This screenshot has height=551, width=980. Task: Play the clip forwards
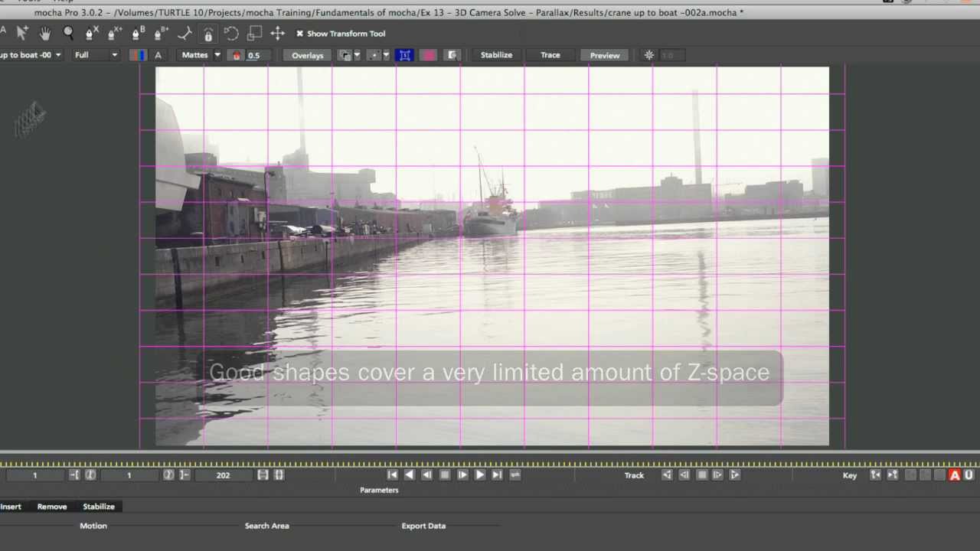480,475
